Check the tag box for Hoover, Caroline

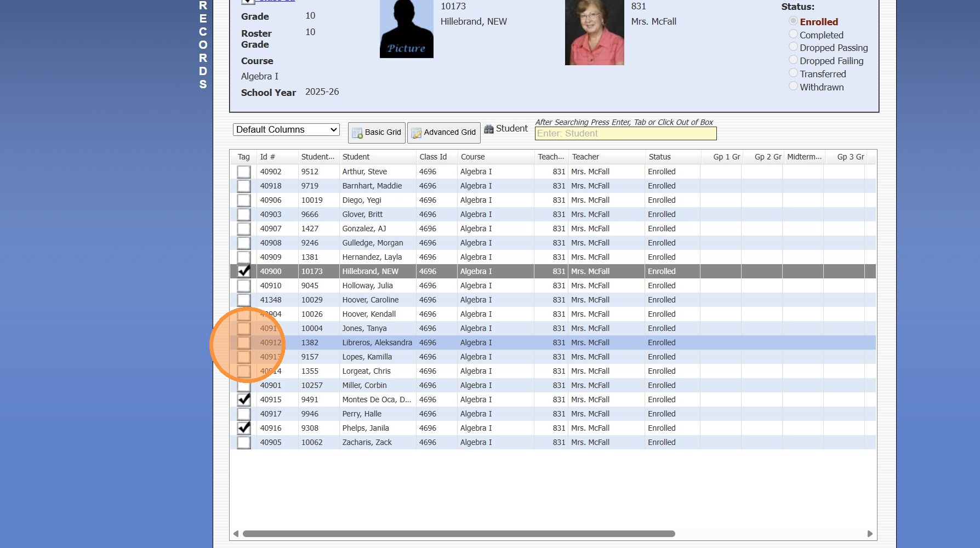tap(244, 300)
